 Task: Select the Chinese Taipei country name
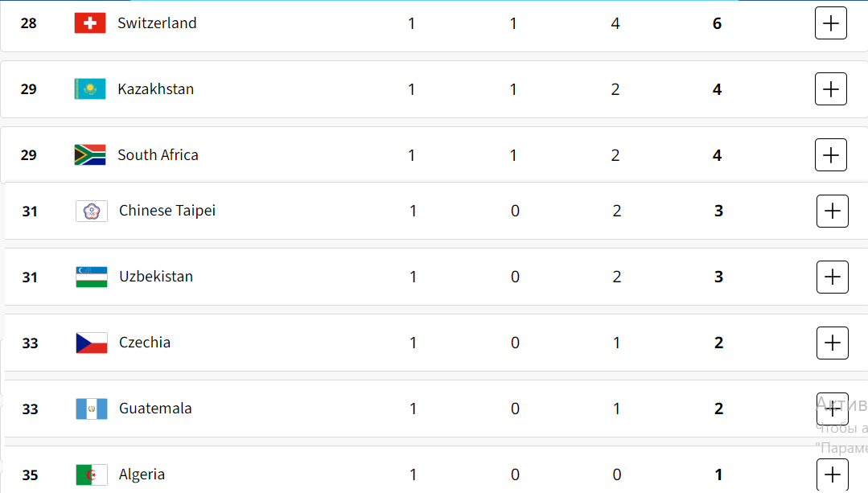pos(167,211)
